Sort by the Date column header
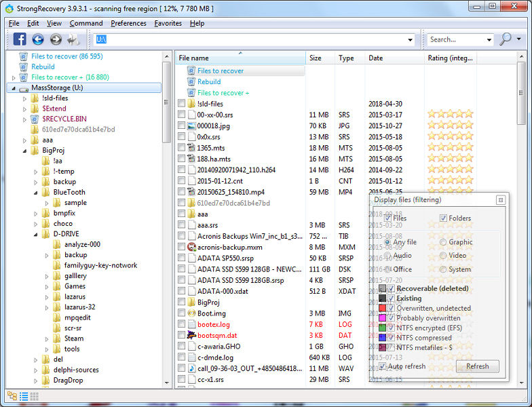Image resolution: width=532 pixels, height=407 pixels. 395,58
